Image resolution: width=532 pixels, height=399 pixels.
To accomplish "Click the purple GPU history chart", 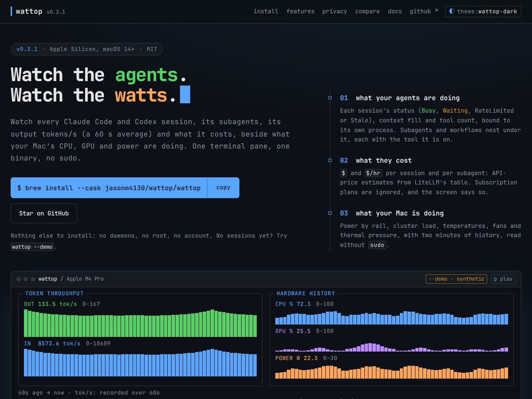I will click(391, 347).
